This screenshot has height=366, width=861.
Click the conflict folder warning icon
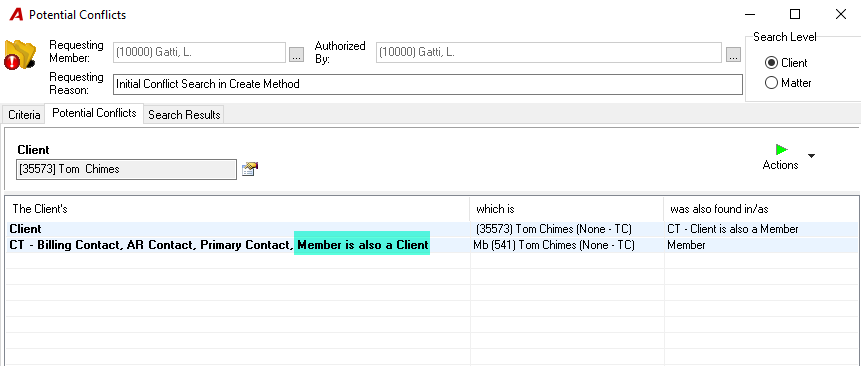20,54
